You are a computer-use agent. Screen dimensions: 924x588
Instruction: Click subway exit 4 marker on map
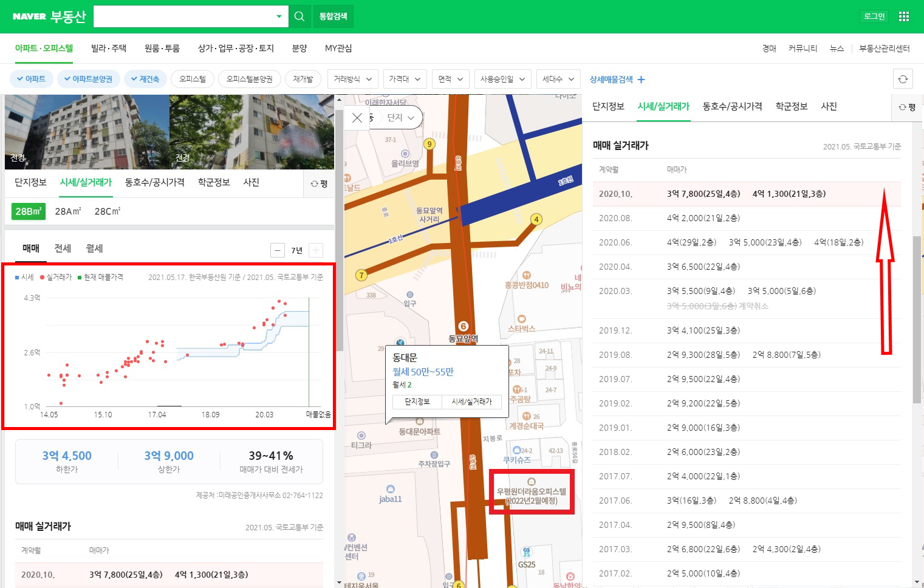536,219
